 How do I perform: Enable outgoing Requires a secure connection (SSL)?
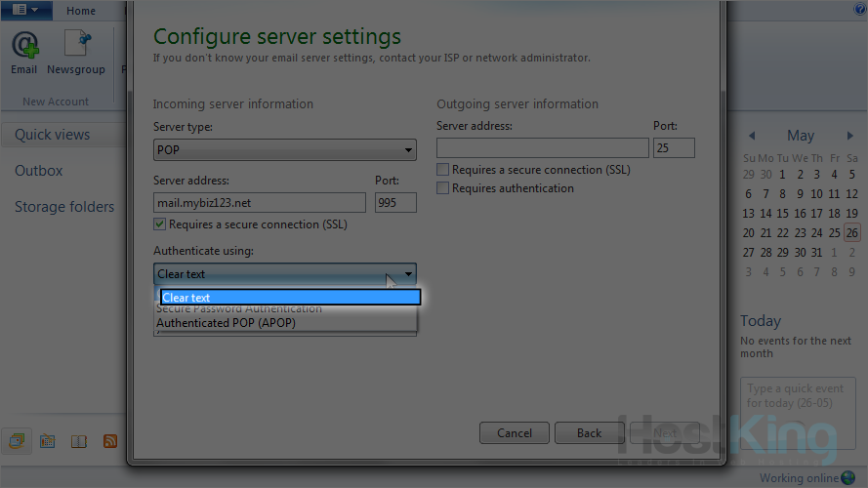pos(443,170)
